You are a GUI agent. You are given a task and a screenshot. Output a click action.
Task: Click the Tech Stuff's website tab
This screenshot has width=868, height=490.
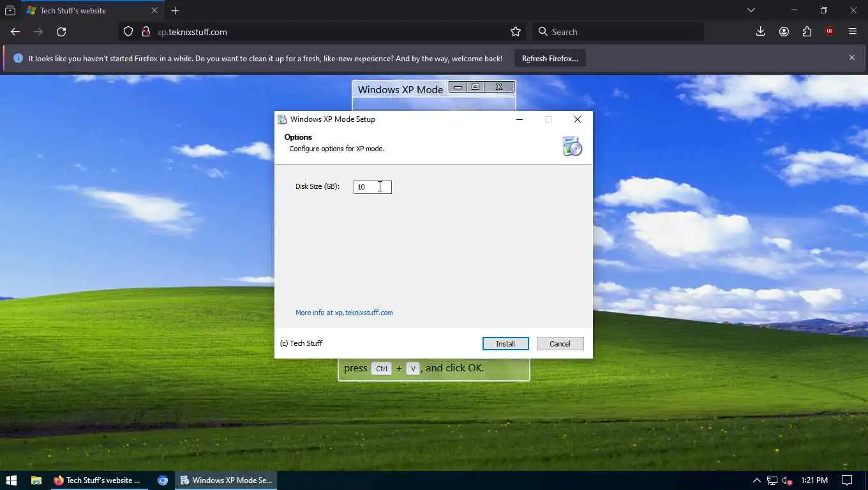(93, 10)
